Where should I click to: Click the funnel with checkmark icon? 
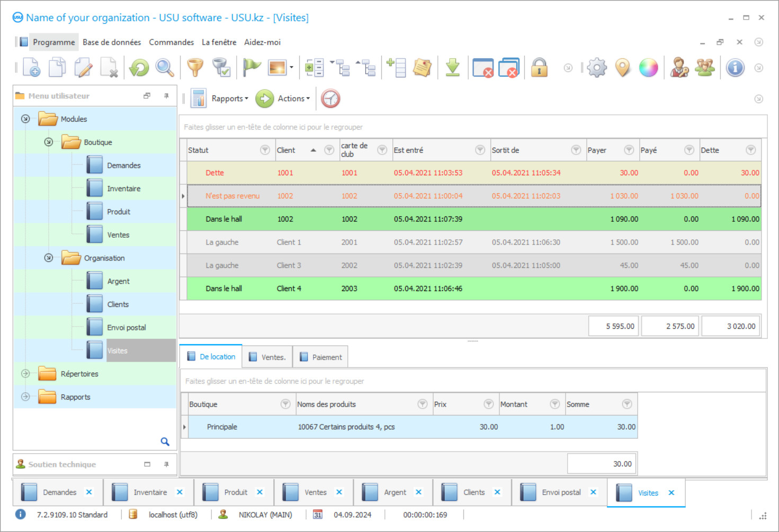pyautogui.click(x=221, y=68)
